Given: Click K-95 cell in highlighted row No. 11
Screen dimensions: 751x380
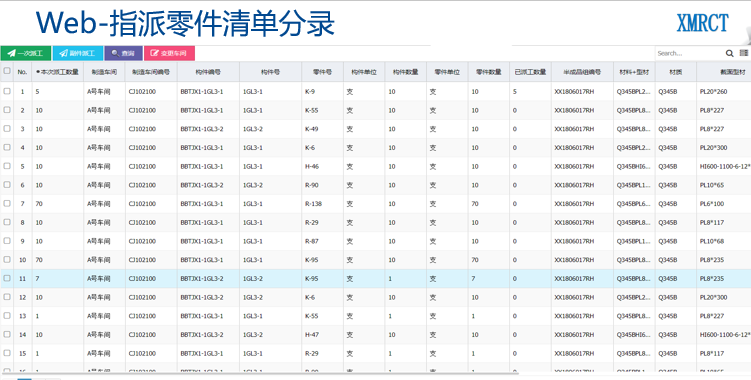Looking at the screenshot, I should tap(322, 278).
